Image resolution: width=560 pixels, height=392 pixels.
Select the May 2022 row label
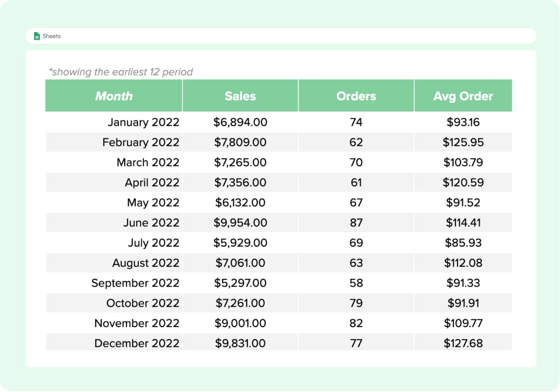(153, 203)
